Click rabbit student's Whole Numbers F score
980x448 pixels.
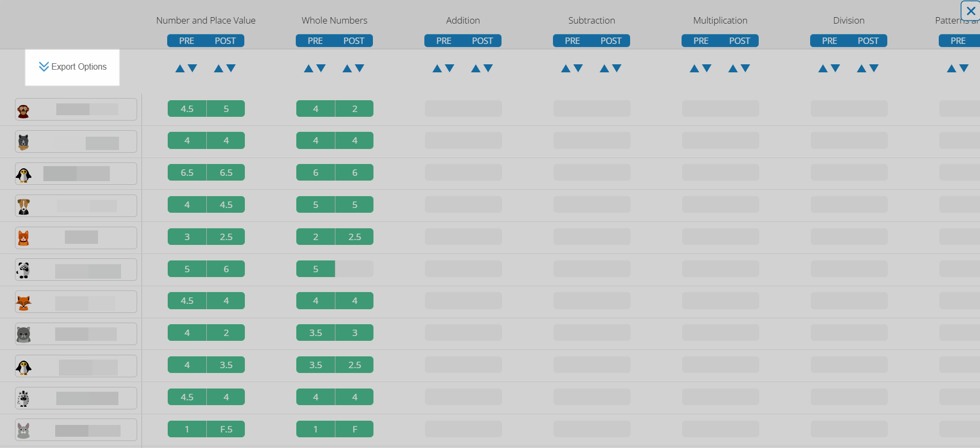pyautogui.click(x=355, y=429)
